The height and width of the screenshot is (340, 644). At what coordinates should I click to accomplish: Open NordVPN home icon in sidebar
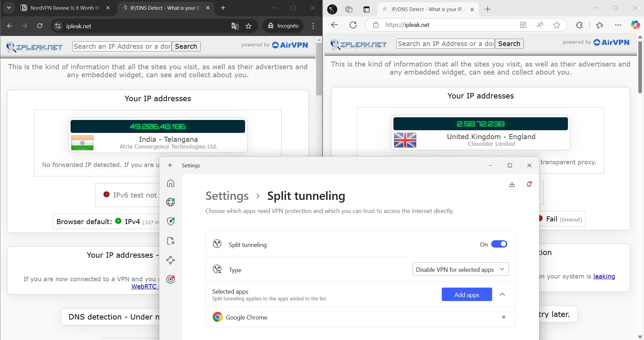pos(171,183)
